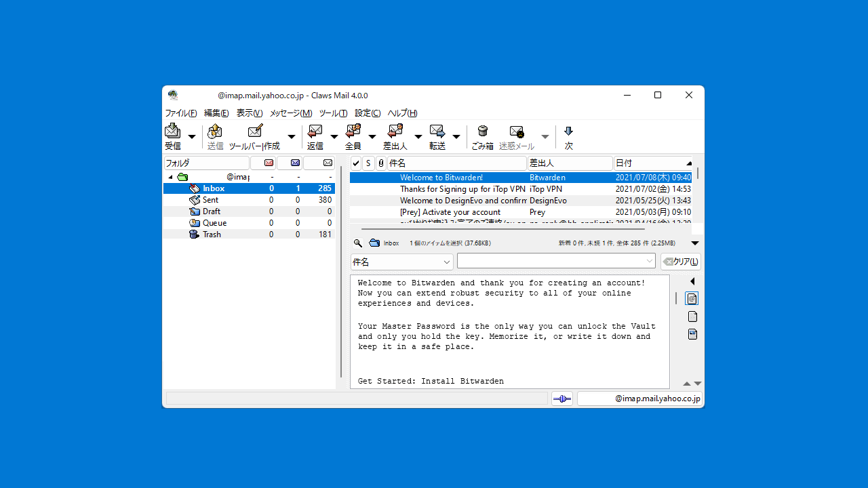Screen dimensions: 868x488
Task: Sort by 差出人 sender column header
Action: pos(570,163)
